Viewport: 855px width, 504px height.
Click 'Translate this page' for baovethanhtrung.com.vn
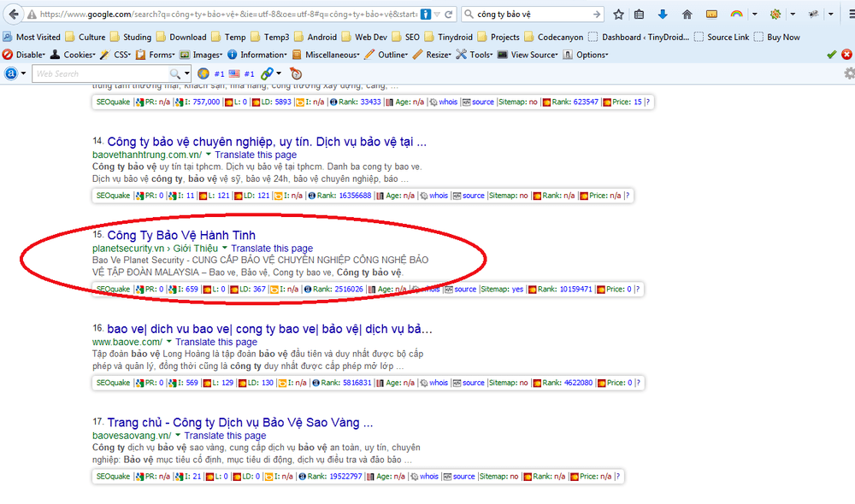tap(256, 155)
